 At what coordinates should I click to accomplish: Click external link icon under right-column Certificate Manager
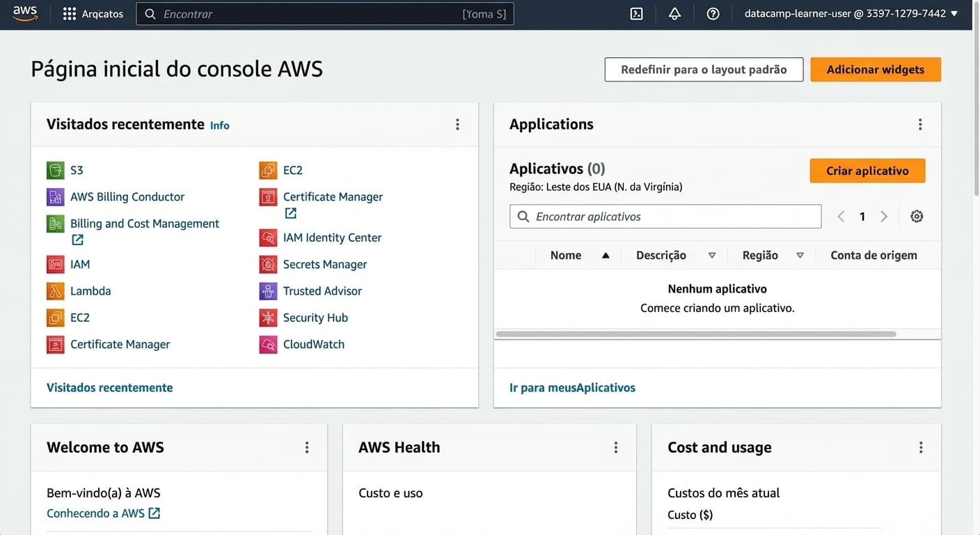pos(290,213)
